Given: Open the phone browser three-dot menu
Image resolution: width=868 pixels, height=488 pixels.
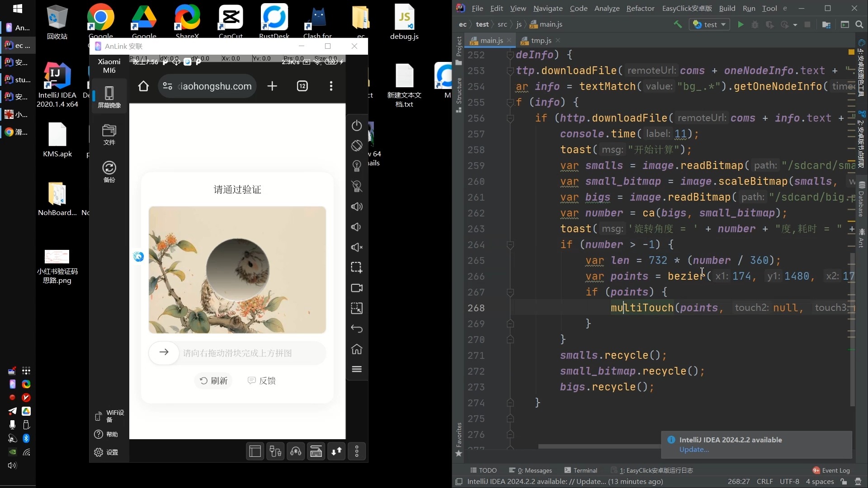Looking at the screenshot, I should 331,86.
